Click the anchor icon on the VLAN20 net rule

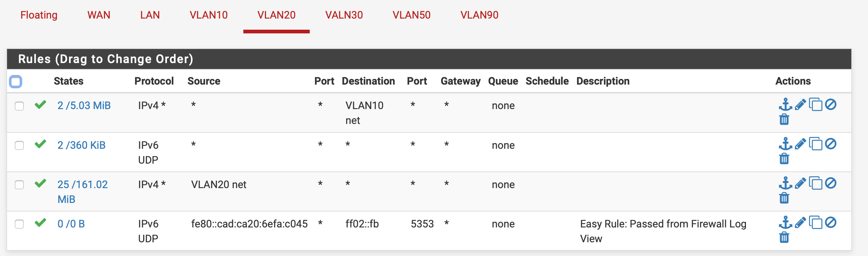pos(785,183)
